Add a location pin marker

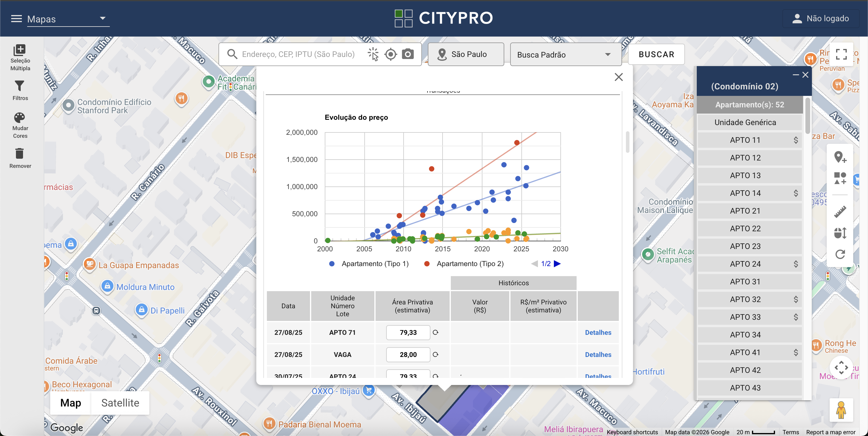click(840, 157)
